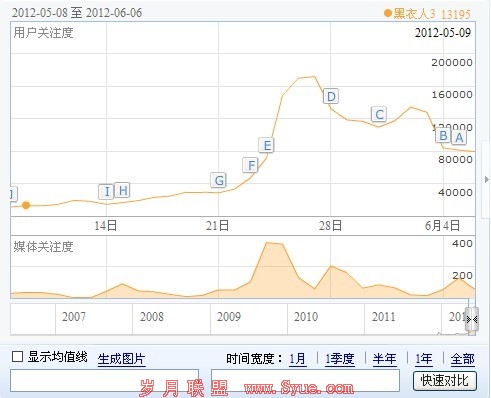Set time width to 全部
Image resolution: width=491 pixels, height=398 pixels.
462,359
